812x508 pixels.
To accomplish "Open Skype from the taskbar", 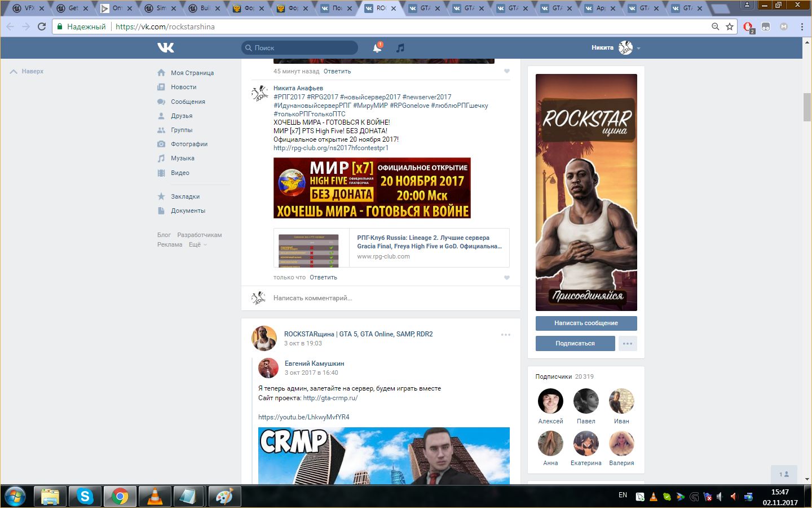I will tap(85, 496).
